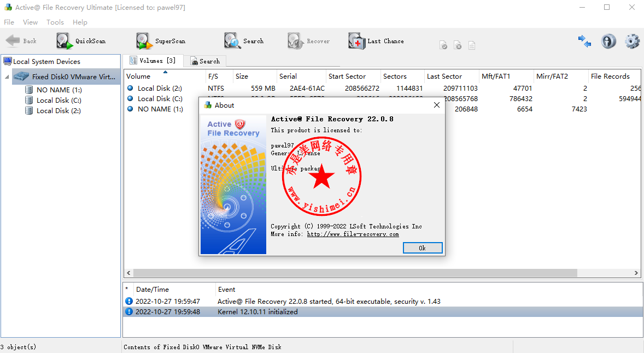Open the http://www.file-recovery.com link
Screen dimensions: 644x353
tap(353, 234)
